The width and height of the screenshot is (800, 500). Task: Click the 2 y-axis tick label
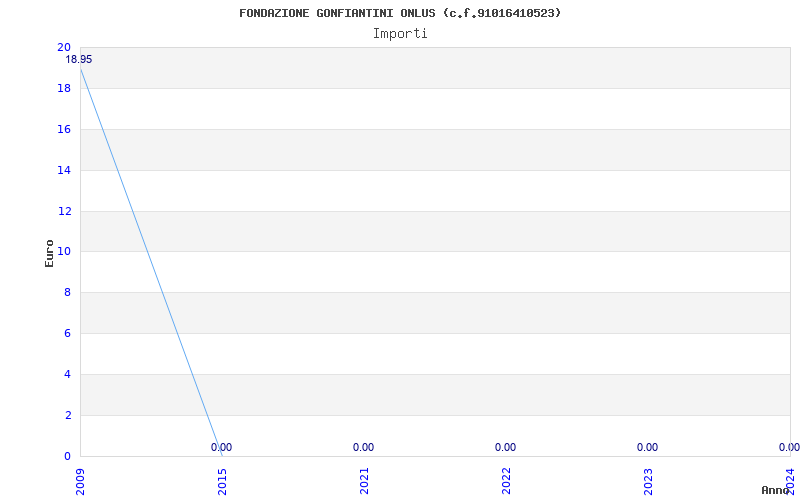pos(67,415)
